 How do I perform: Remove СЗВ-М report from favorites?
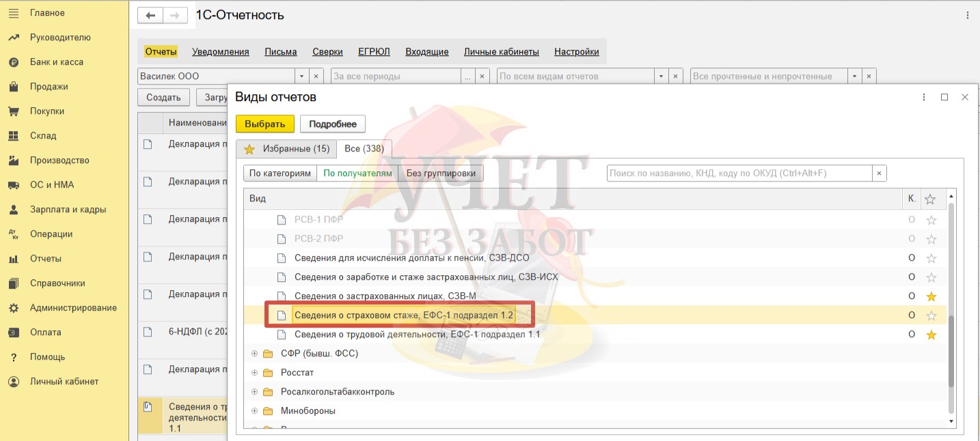pos(930,296)
